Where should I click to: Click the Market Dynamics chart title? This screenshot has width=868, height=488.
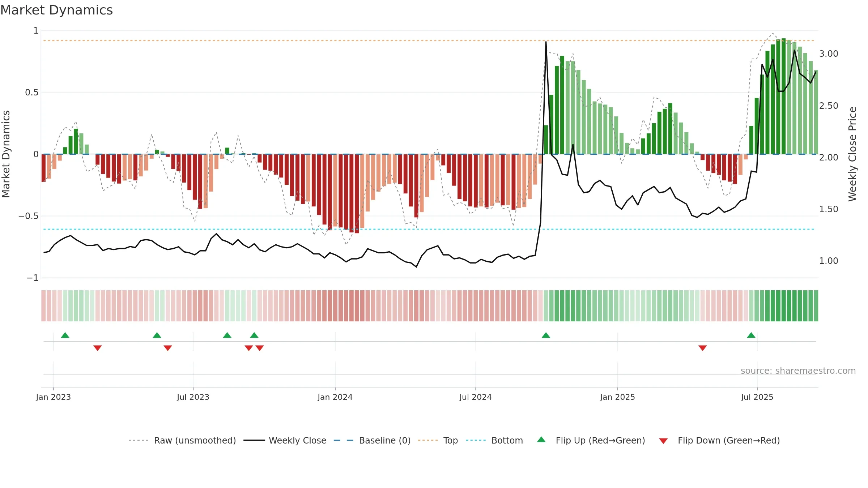coord(56,10)
